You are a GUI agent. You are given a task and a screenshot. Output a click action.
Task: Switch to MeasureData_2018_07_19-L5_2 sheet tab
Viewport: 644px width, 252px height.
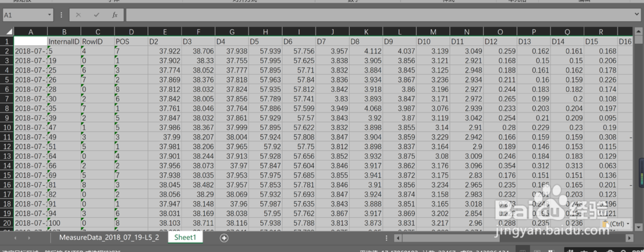point(109,238)
